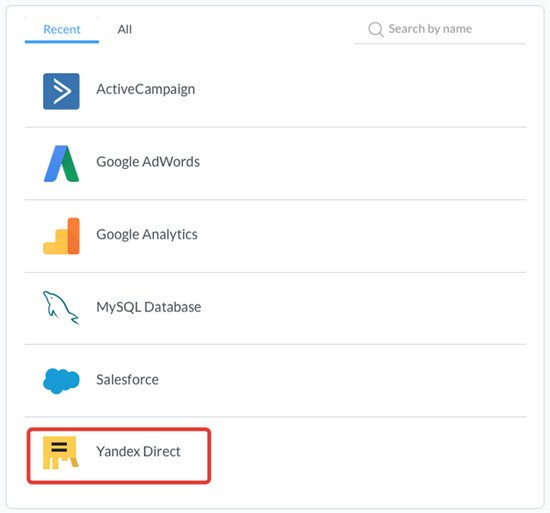Choose the Yandex Direct text label
Image resolution: width=550 pixels, height=513 pixels.
tap(139, 452)
